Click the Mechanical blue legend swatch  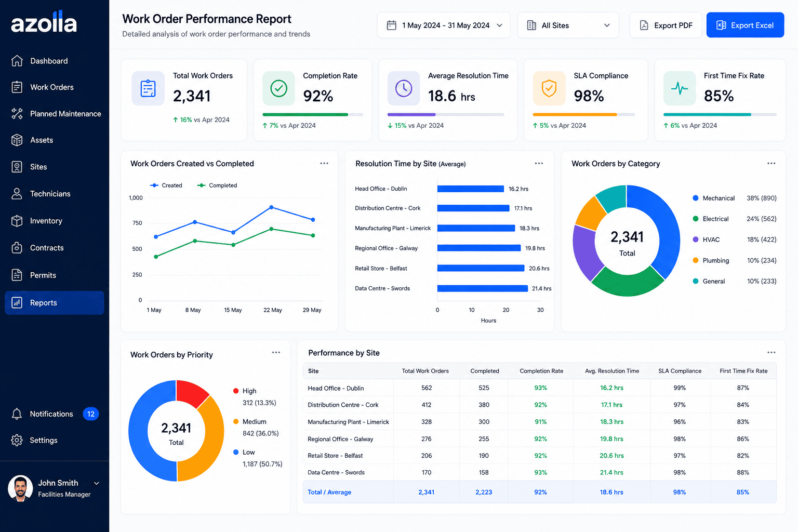pos(696,198)
